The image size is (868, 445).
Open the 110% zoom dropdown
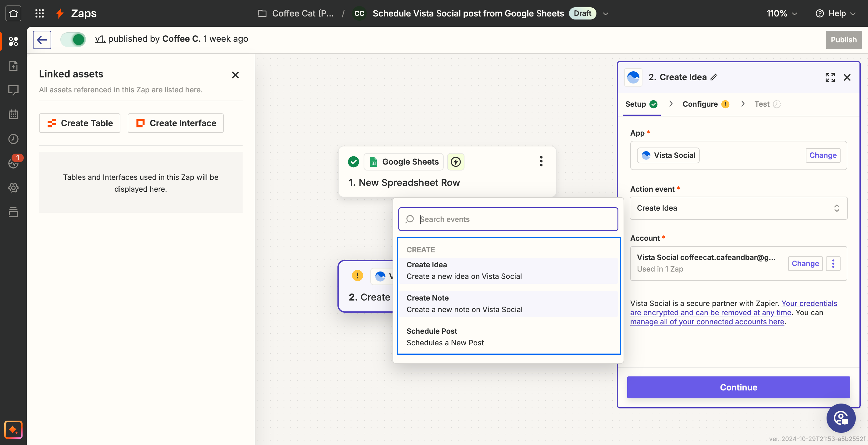[x=782, y=13]
